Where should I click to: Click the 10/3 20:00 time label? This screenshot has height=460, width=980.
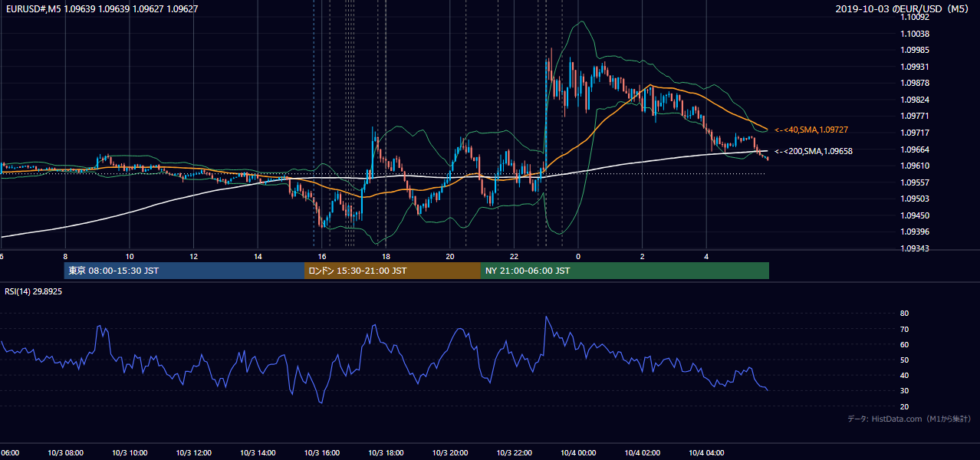coord(450,453)
